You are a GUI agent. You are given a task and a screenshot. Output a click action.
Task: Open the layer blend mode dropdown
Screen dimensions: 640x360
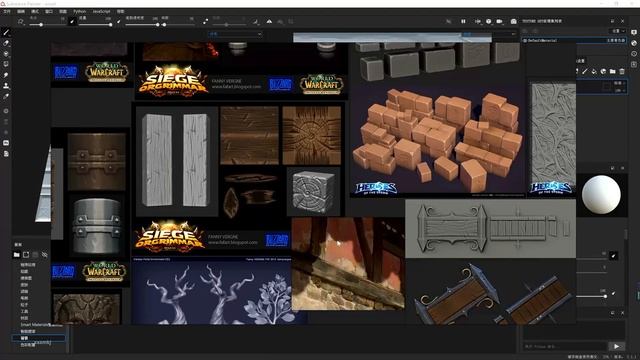618,83
